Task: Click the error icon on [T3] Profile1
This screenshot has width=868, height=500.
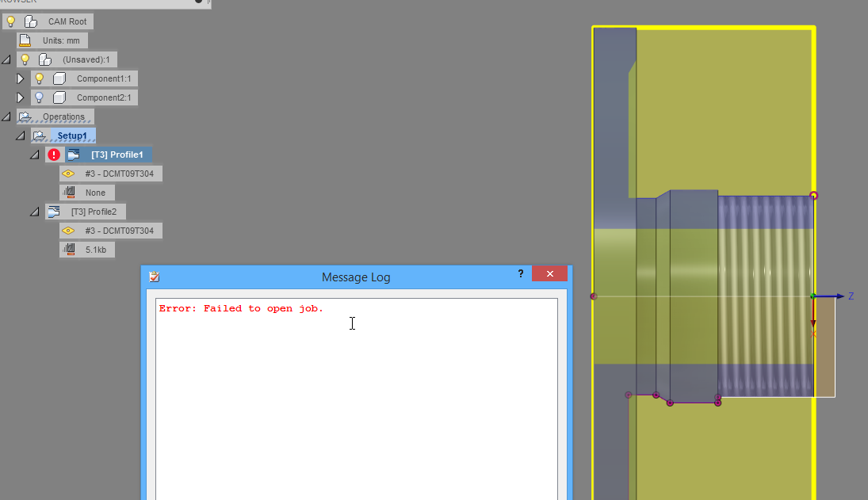Action: point(54,154)
